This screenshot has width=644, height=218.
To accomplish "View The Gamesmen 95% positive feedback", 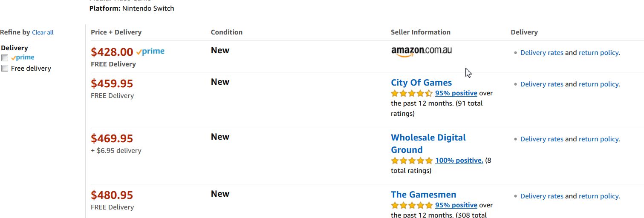I will point(456,205).
